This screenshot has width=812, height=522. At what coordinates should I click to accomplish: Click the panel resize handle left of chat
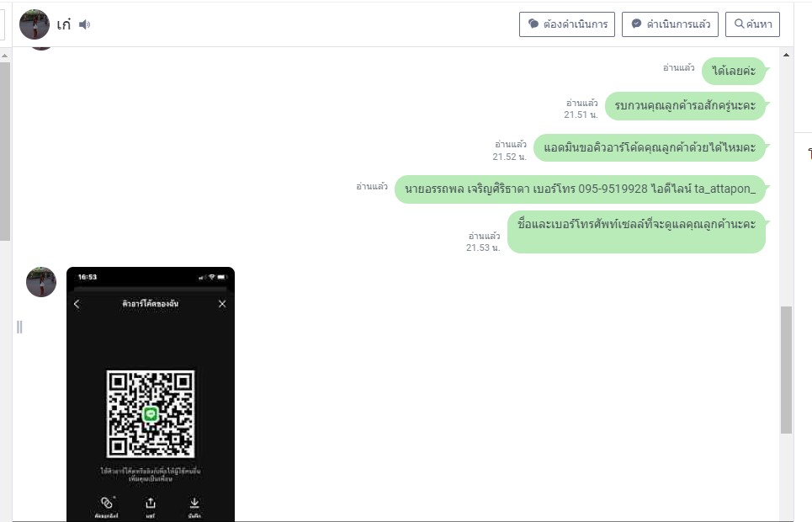click(19, 327)
